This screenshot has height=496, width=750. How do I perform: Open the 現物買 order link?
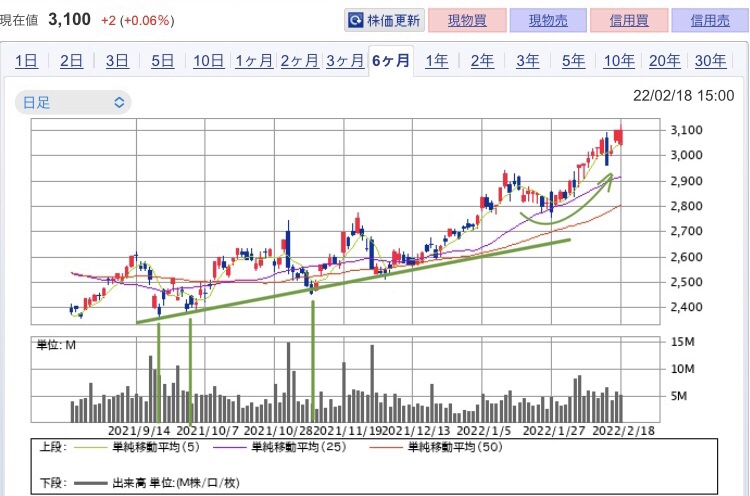(467, 21)
